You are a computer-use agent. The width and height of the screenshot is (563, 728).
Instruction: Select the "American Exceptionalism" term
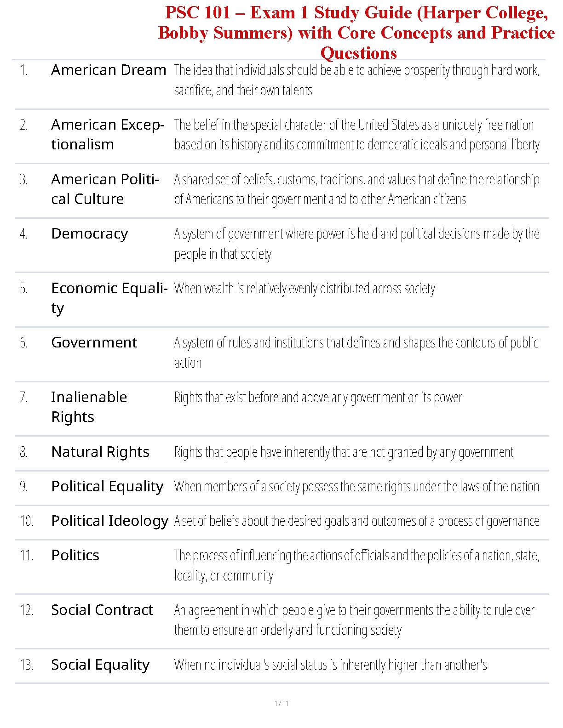pyautogui.click(x=108, y=134)
